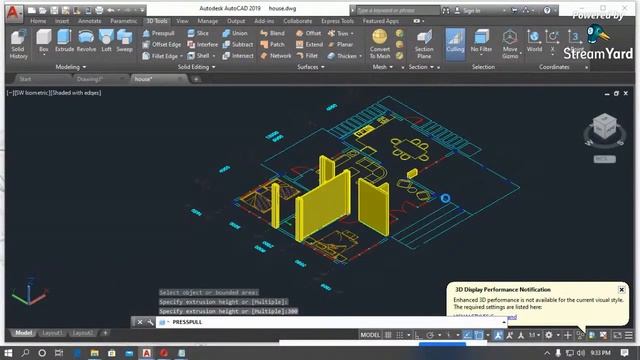Image resolution: width=640 pixels, height=360 pixels.
Task: Select the Intersect boolean tool
Action: pos(238,56)
